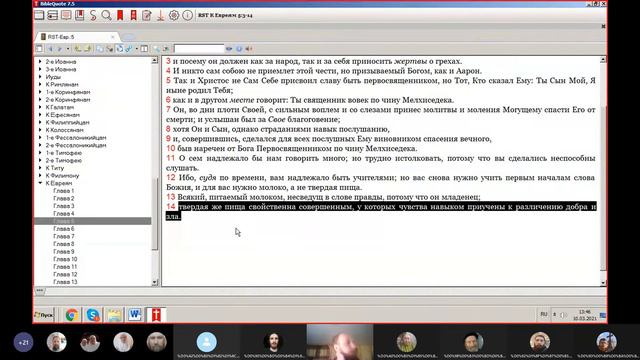Screen dimensions: 640x360
Task: Click the highlighted verse 14 text
Action: click(381, 211)
